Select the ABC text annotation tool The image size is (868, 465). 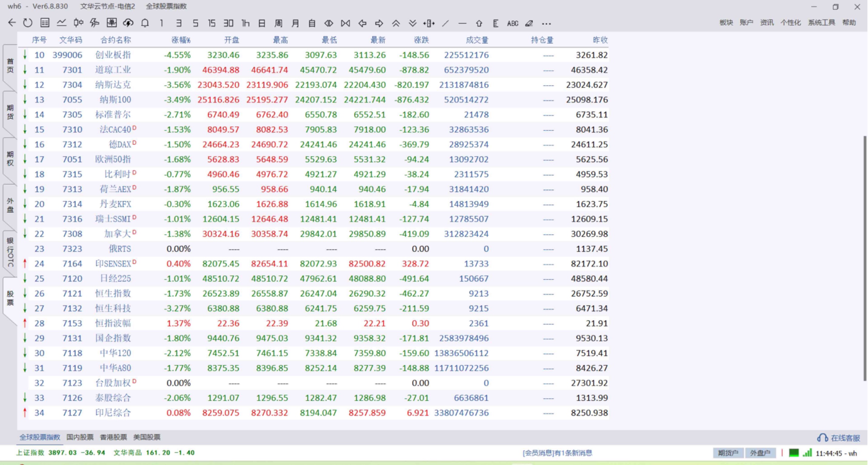pos(512,23)
